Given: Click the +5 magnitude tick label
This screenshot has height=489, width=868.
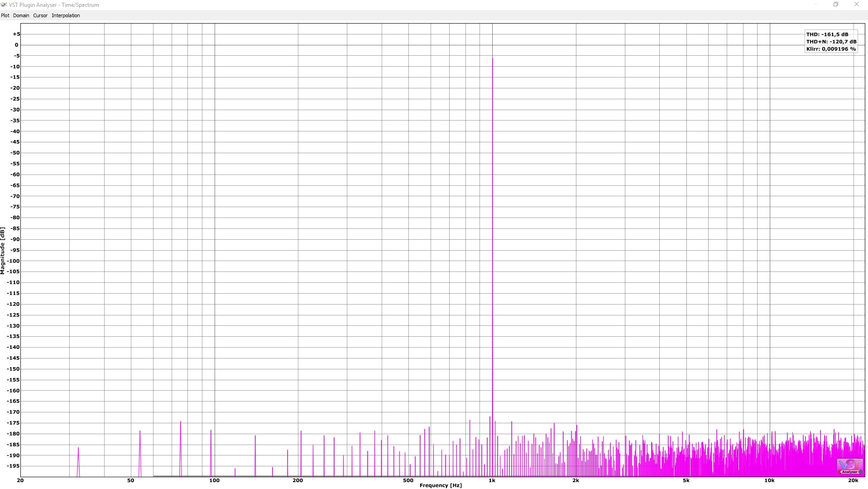Looking at the screenshot, I should click(16, 34).
